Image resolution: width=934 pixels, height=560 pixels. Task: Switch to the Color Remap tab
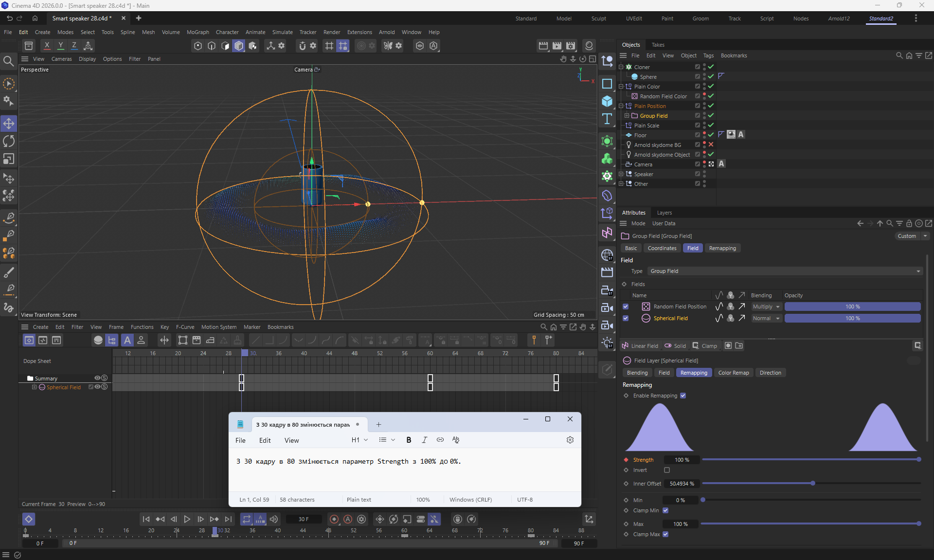[733, 373]
